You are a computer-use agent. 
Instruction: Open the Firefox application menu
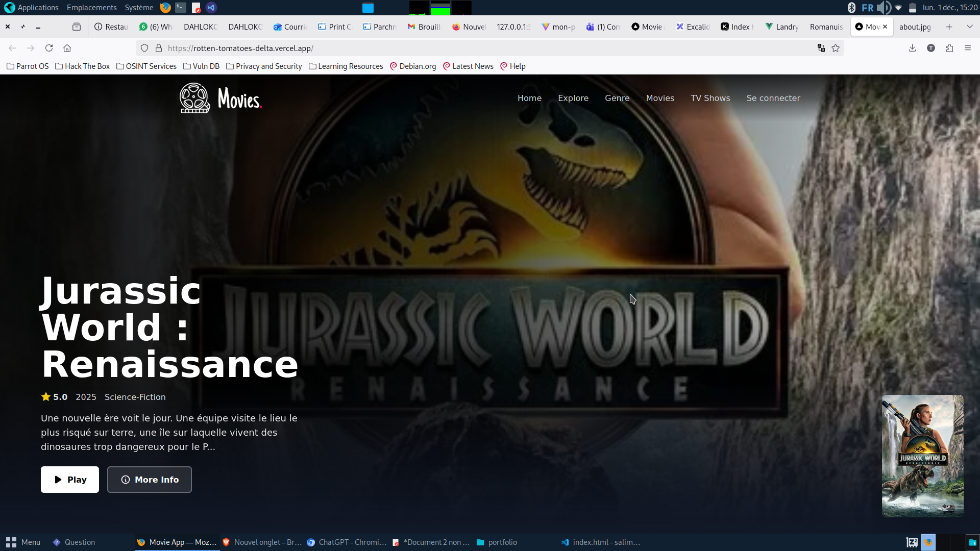pyautogui.click(x=968, y=48)
